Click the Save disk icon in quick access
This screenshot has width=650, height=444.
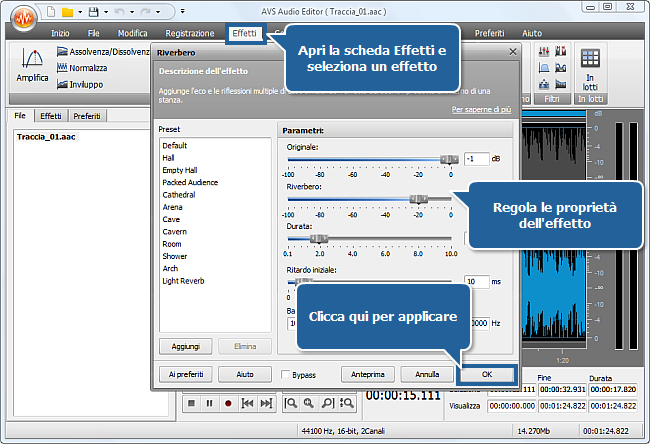tap(94, 12)
